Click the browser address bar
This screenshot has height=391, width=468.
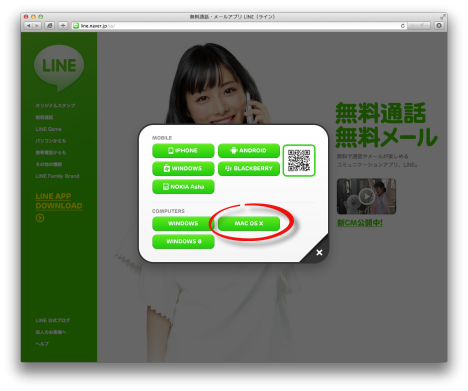point(238,26)
